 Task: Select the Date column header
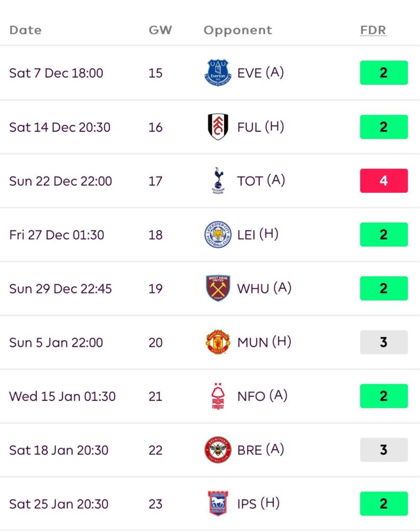click(25, 30)
